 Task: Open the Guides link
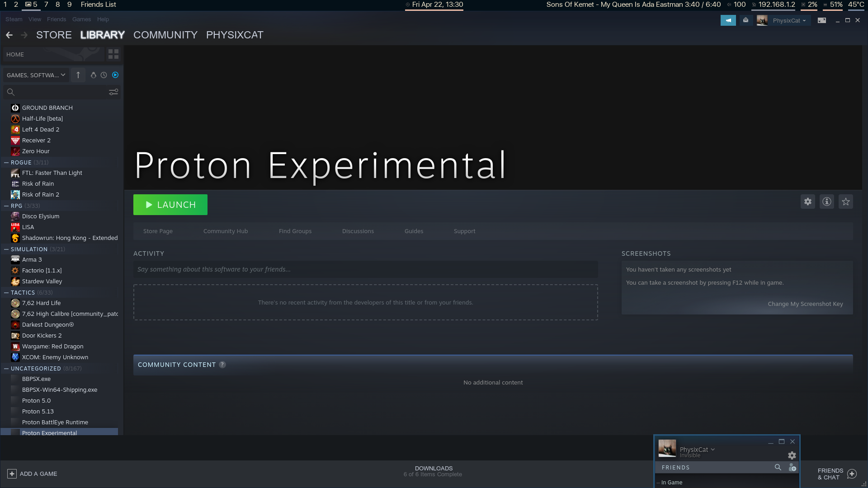tap(414, 231)
